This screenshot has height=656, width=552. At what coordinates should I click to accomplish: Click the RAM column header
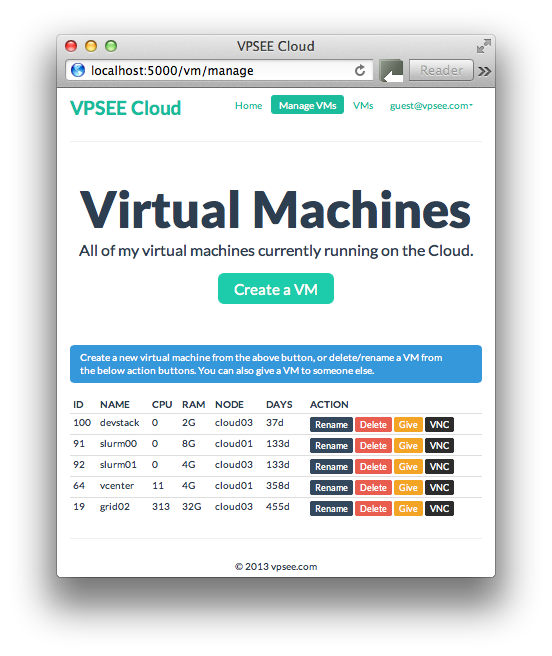(x=193, y=405)
